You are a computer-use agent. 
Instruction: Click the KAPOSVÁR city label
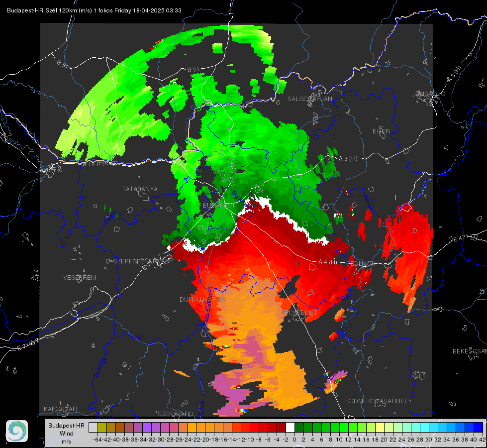point(60,409)
